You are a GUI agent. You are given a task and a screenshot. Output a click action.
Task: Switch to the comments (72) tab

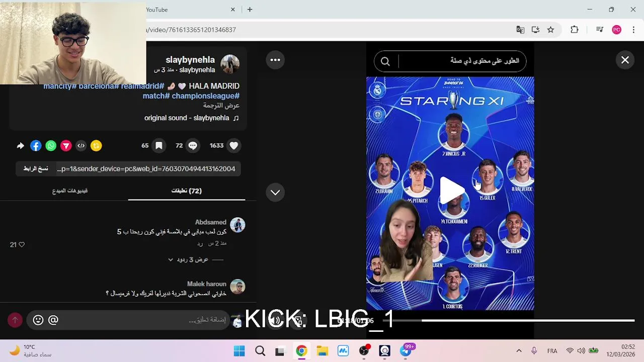pyautogui.click(x=187, y=191)
